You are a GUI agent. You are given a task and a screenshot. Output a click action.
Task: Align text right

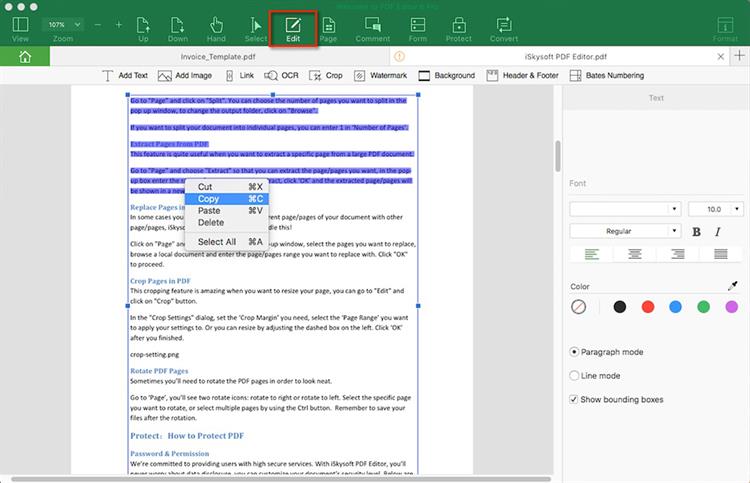[x=678, y=254]
